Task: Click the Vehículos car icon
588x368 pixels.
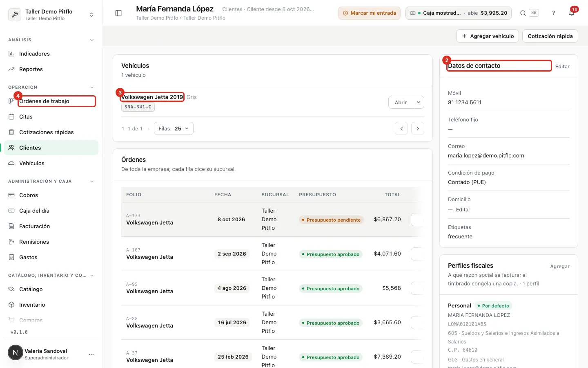Action: [x=11, y=163]
